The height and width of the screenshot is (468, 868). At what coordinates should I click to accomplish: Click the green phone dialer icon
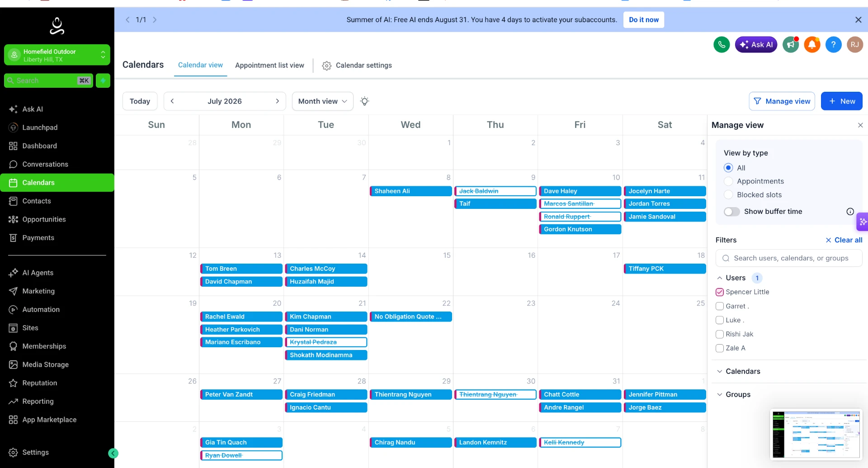pyautogui.click(x=722, y=44)
